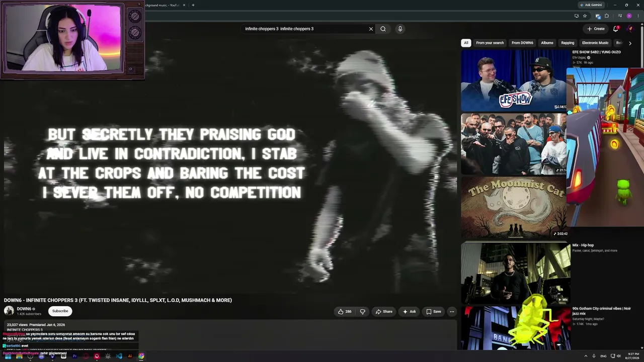
Task: Open the Moonmist Cat video thumbnail
Action: (x=514, y=207)
